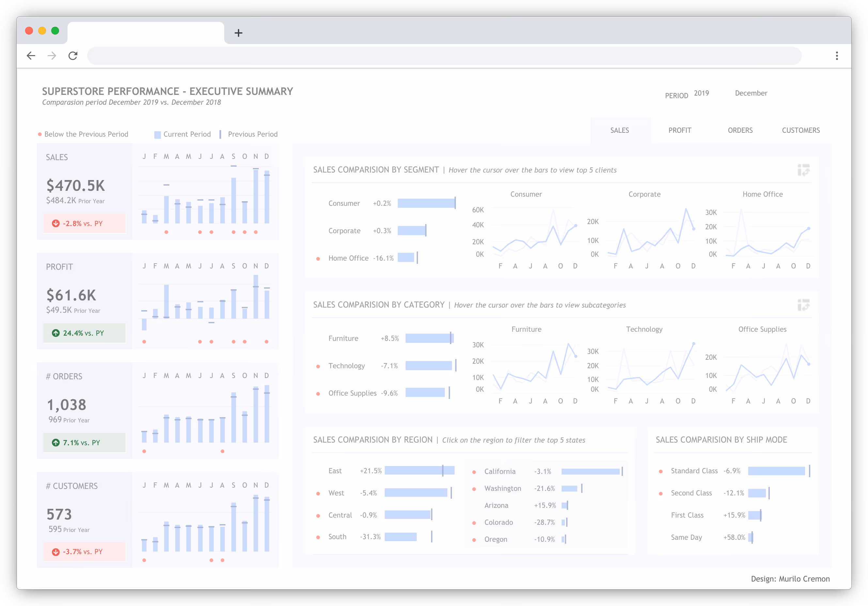Open the browser three-dot options menu
The height and width of the screenshot is (606, 868).
pos(837,55)
